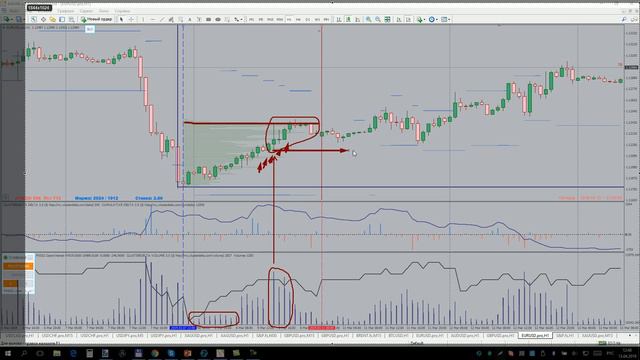The image size is (640, 360).
Task: Open the Окно menu
Action: (104, 11)
